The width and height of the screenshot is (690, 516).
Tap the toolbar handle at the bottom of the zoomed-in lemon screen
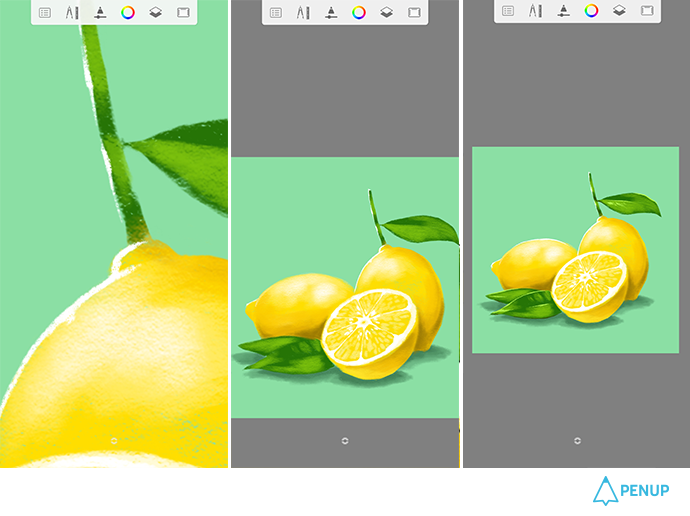(x=114, y=440)
